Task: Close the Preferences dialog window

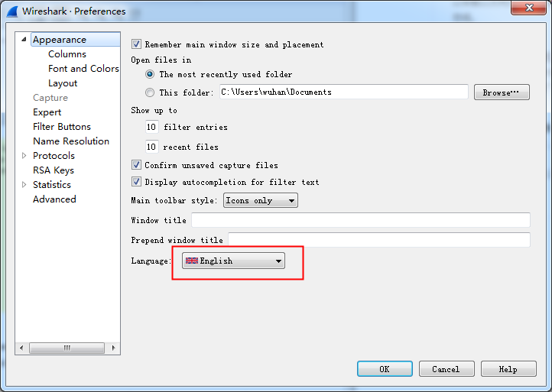Action: tap(528, 10)
